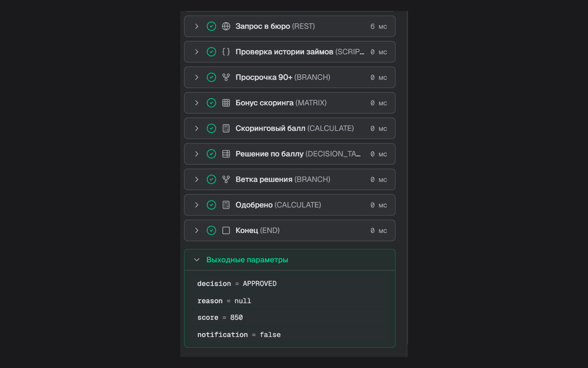Click branch icon of Ветка решения step
Screen dimensions: 588x368
pos(226,179)
